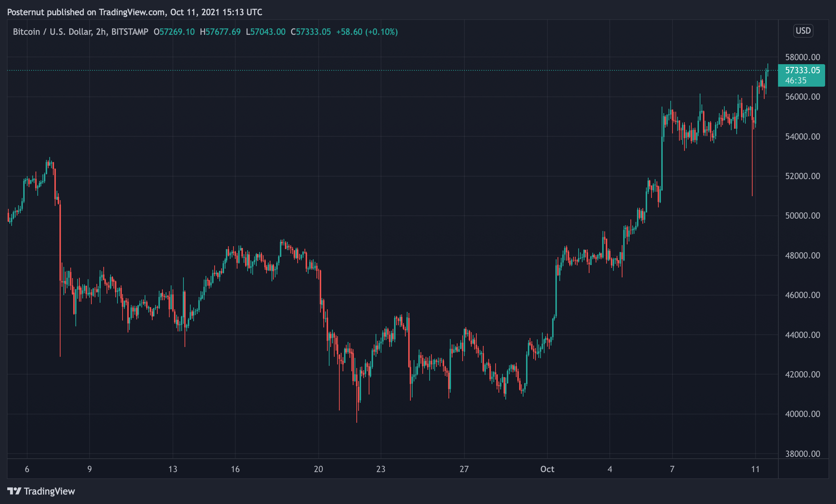The height and width of the screenshot is (504, 836).
Task: Click the close value C57333.05
Action: tap(311, 32)
